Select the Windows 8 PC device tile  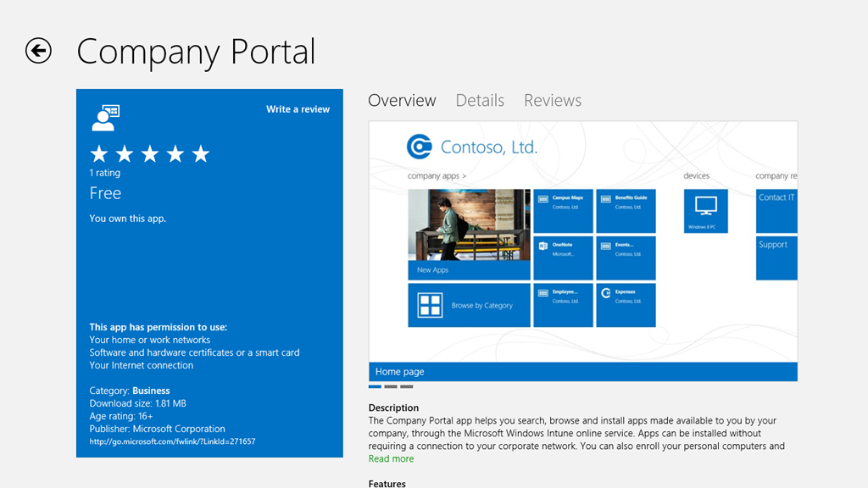(x=705, y=210)
